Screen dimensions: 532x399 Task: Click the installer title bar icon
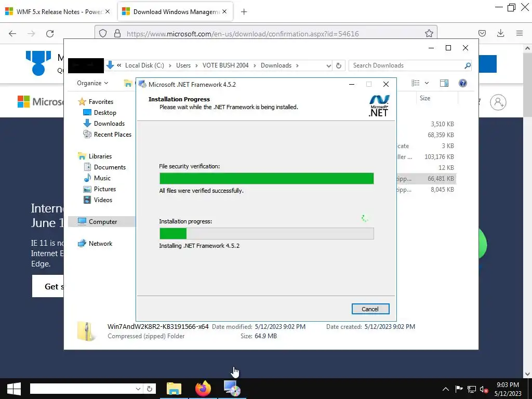142,84
